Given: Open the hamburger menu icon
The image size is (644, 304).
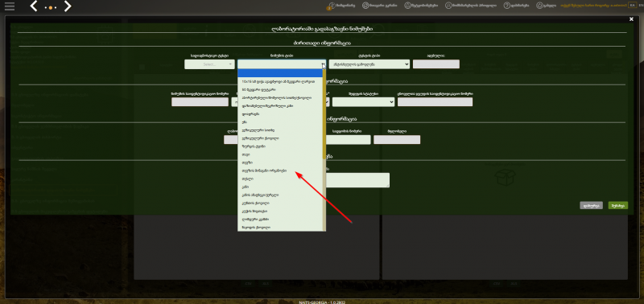Looking at the screenshot, I should [9, 6].
